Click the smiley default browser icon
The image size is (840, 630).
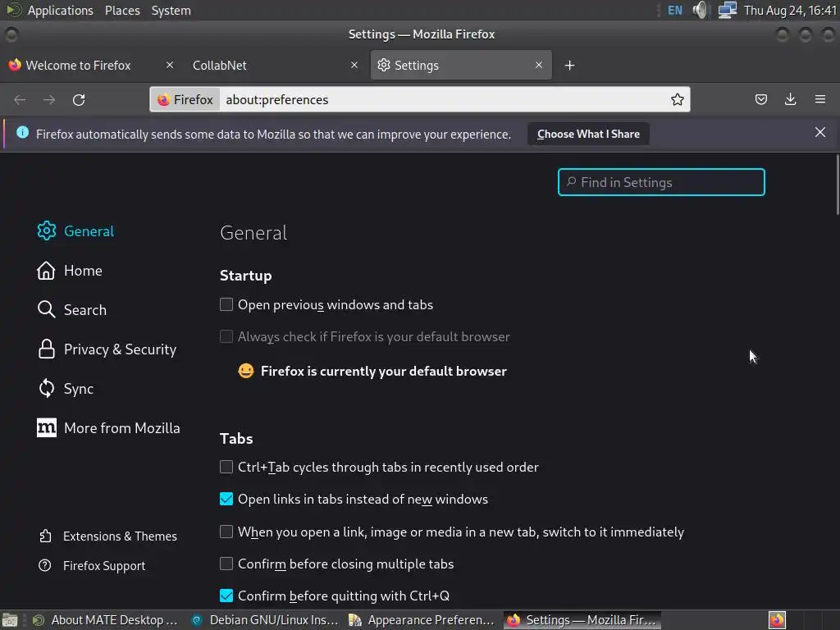point(246,371)
